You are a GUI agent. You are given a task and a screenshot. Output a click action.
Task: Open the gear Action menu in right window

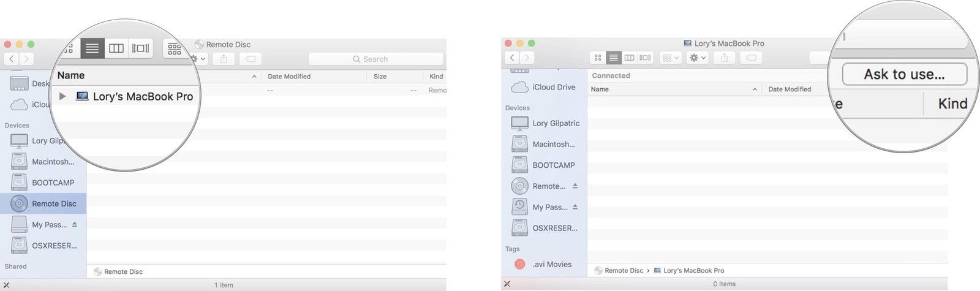click(698, 58)
